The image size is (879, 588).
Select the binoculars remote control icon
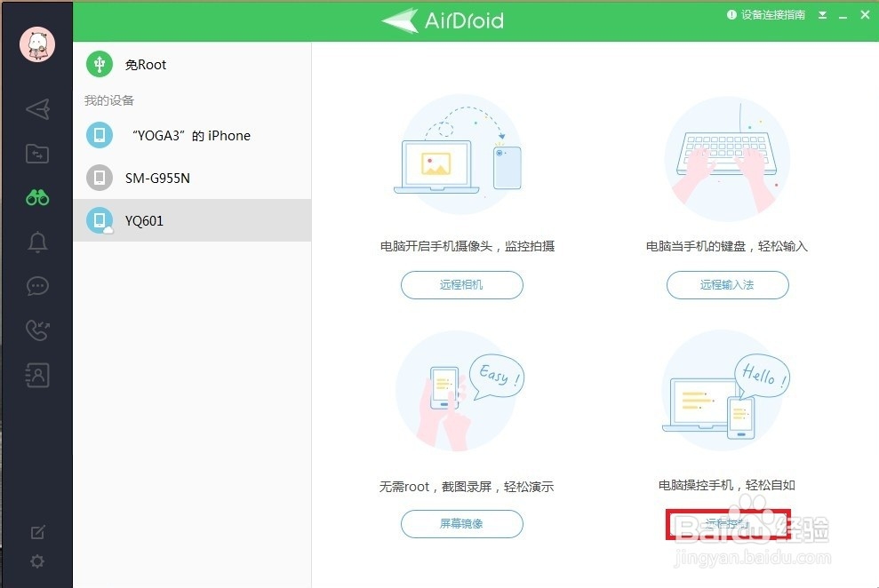tap(37, 197)
